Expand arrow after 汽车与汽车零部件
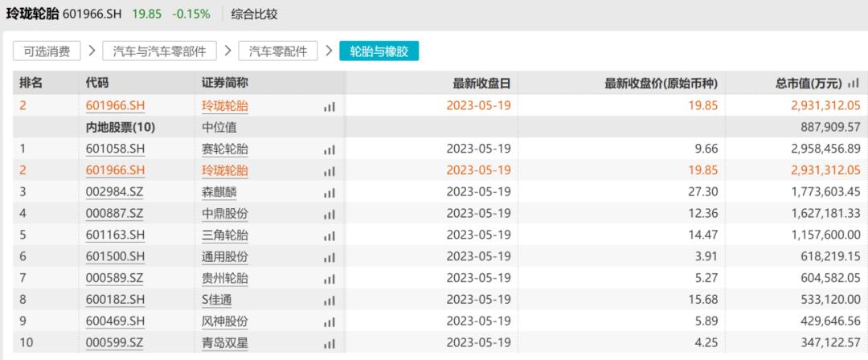This screenshot has width=868, height=360. (x=227, y=51)
